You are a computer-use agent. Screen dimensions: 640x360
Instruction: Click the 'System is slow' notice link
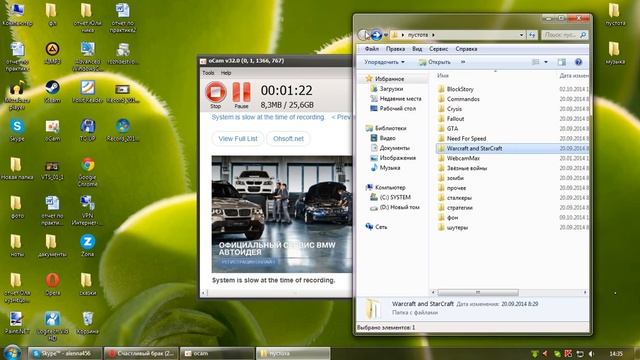(x=268, y=117)
